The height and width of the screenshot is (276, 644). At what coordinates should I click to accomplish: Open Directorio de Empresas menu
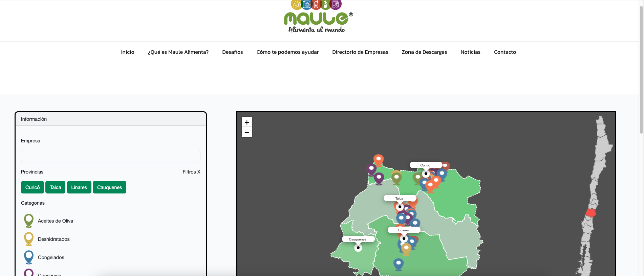pos(360,52)
